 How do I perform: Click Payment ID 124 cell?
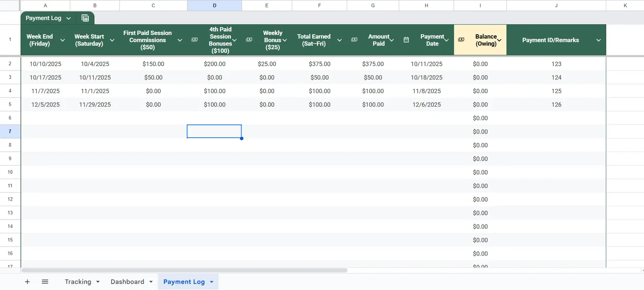[x=556, y=77]
